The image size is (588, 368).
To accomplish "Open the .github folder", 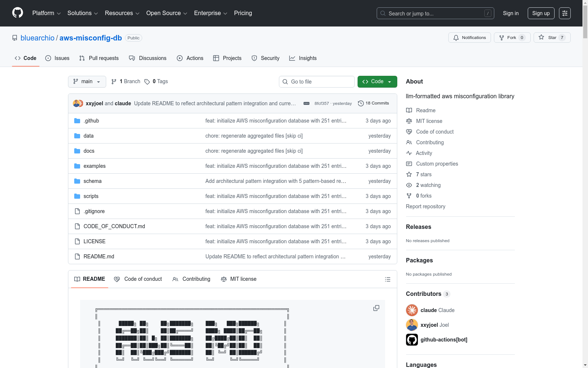I will tap(91, 121).
